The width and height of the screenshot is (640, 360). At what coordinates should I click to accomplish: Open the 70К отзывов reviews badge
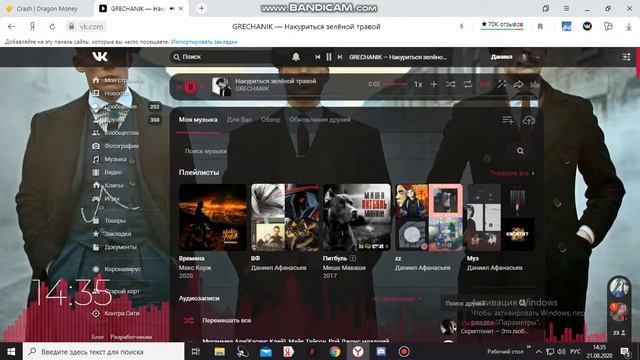(x=502, y=25)
